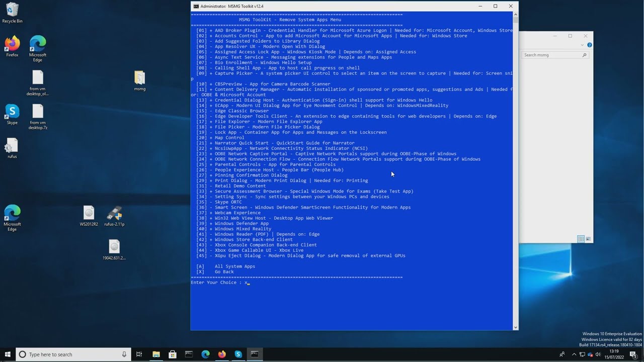Click the search magnifier in Explorer window

coord(584,55)
